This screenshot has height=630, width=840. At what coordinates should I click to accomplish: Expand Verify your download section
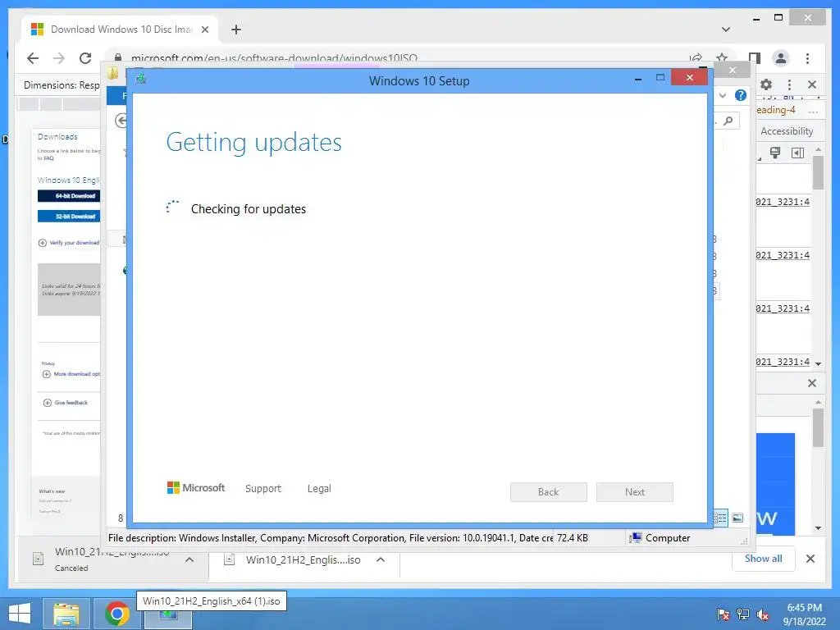(69, 243)
